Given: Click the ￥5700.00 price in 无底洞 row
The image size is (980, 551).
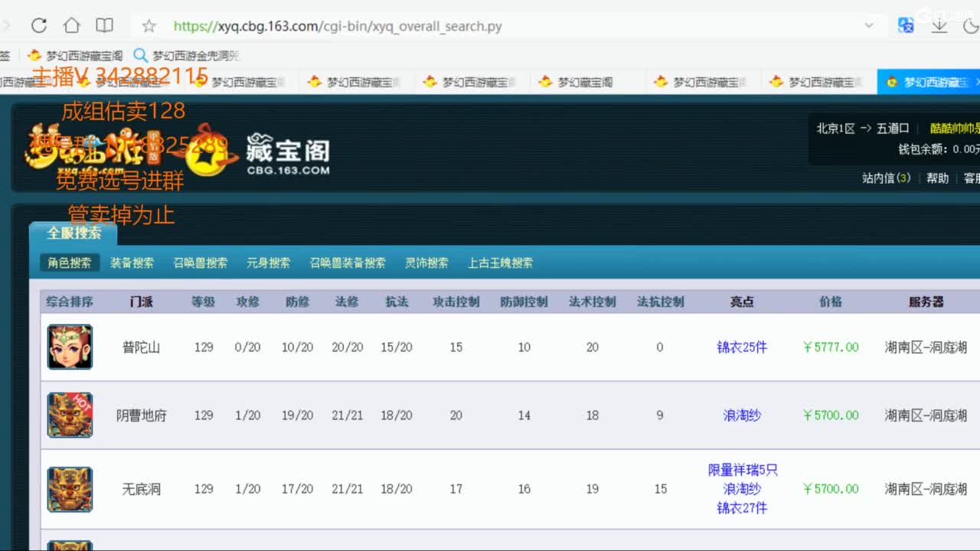Looking at the screenshot, I should click(831, 488).
